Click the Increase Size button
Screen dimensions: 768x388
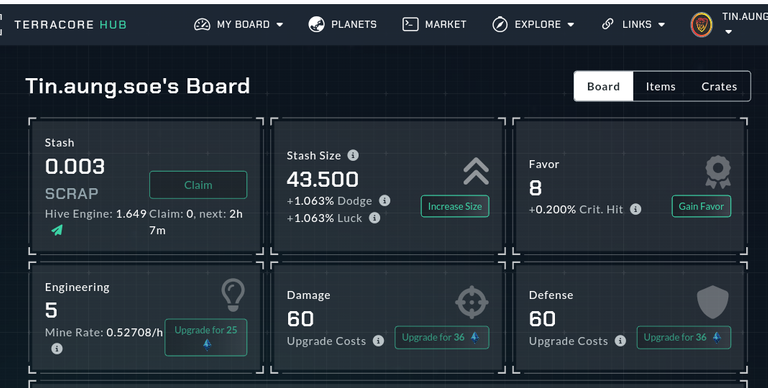(x=455, y=206)
